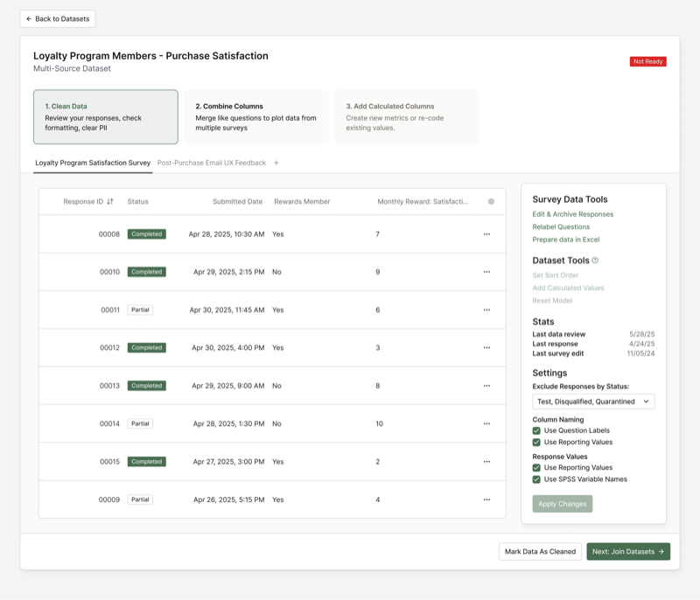Select step 3 Add Calculated Columns card
The width and height of the screenshot is (700, 600).
click(x=406, y=117)
